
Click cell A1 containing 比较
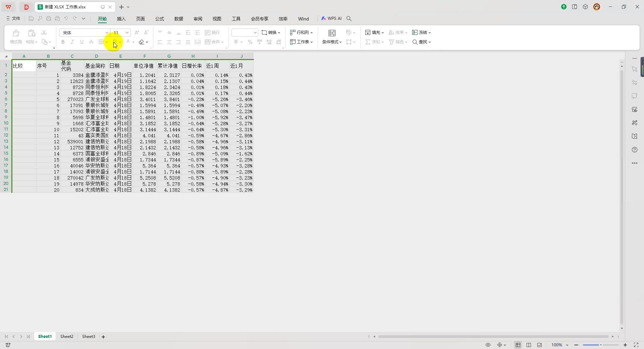tap(24, 66)
